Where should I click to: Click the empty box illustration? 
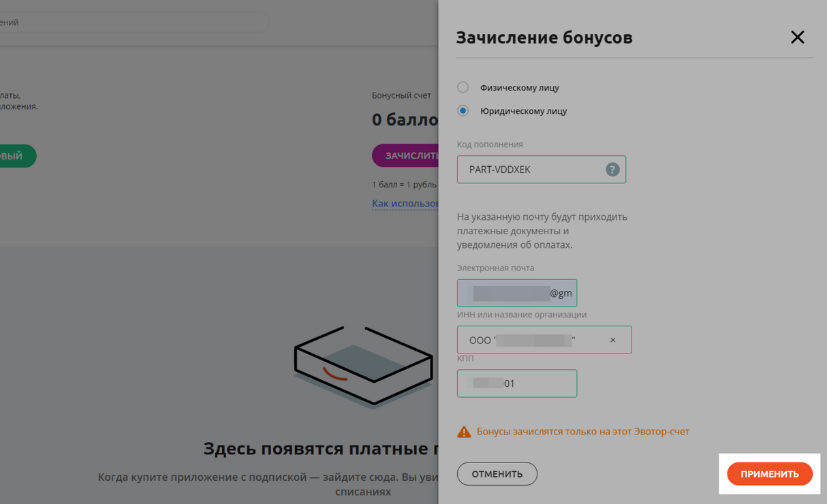click(364, 366)
